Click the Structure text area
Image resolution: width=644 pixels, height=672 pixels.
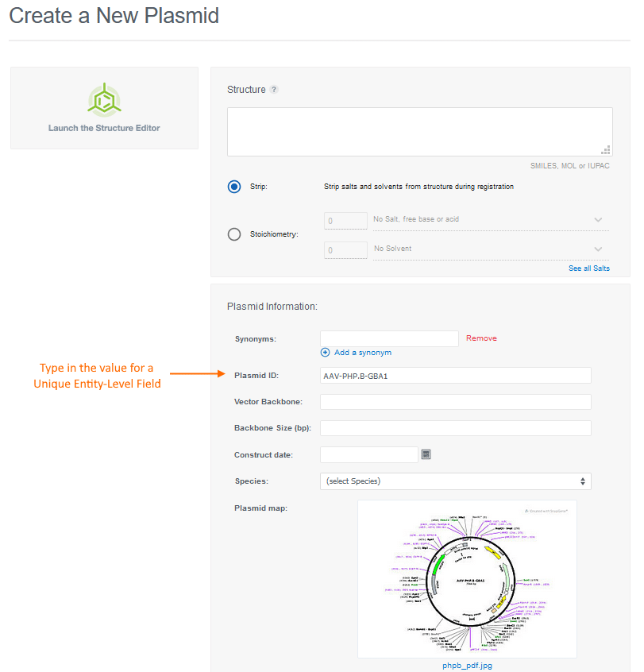coord(419,132)
